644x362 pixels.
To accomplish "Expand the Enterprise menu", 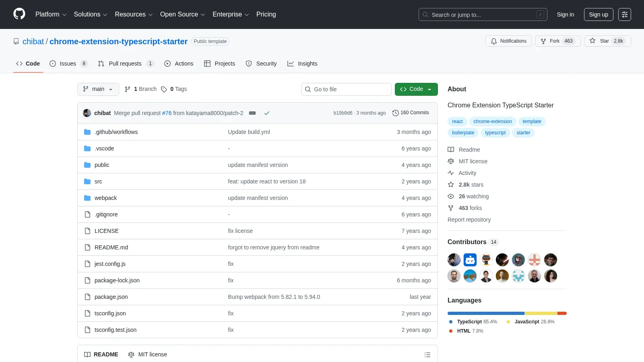I will click(x=231, y=14).
